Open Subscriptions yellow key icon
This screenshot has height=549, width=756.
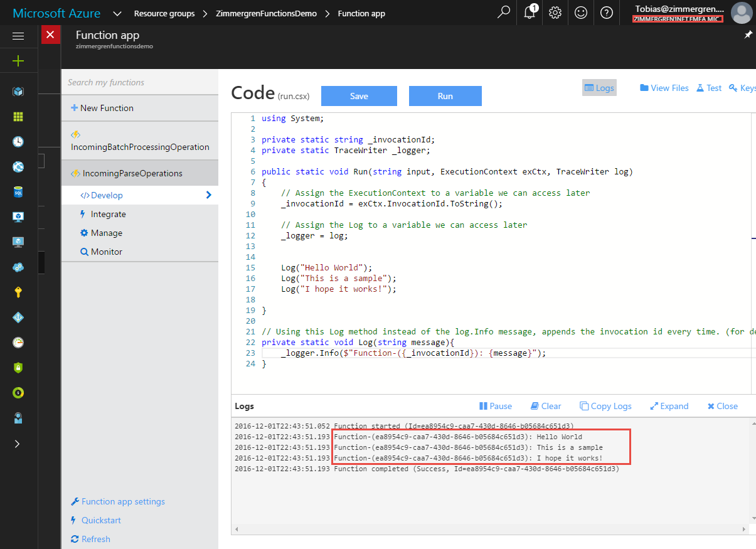pyautogui.click(x=18, y=292)
